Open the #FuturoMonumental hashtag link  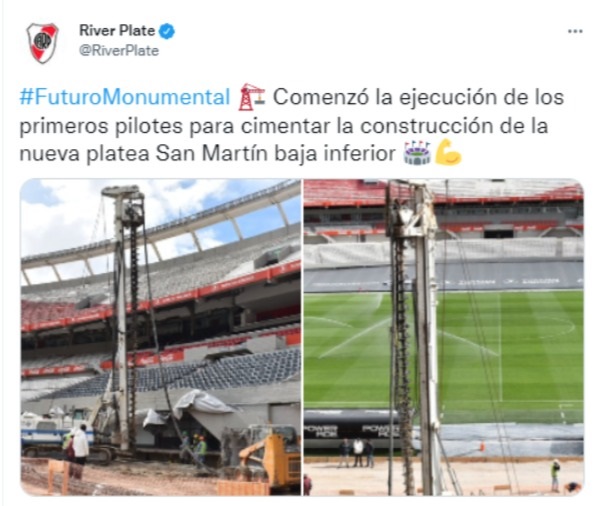pos(124,97)
